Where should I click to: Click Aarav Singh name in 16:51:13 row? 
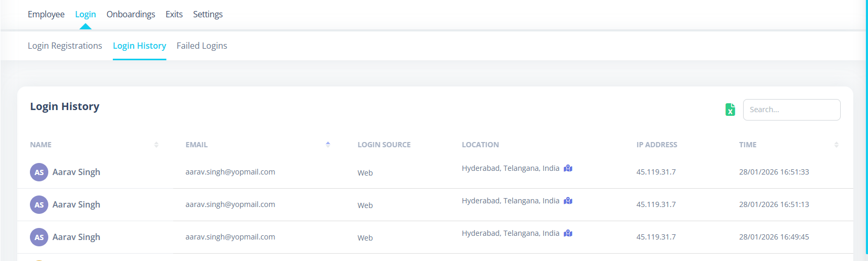tap(76, 204)
